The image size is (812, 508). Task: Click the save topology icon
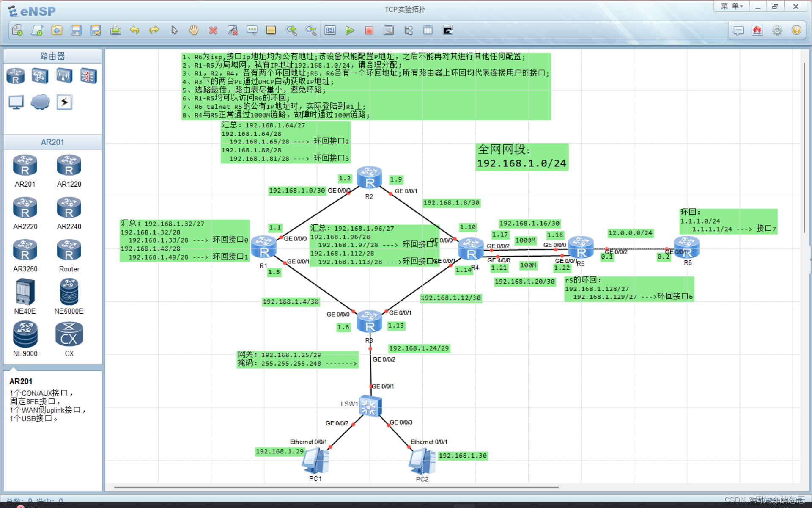(76, 30)
